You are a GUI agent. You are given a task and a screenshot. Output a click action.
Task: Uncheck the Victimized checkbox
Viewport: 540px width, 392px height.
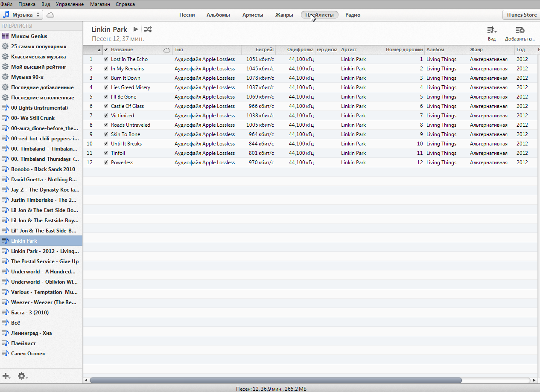pyautogui.click(x=106, y=116)
